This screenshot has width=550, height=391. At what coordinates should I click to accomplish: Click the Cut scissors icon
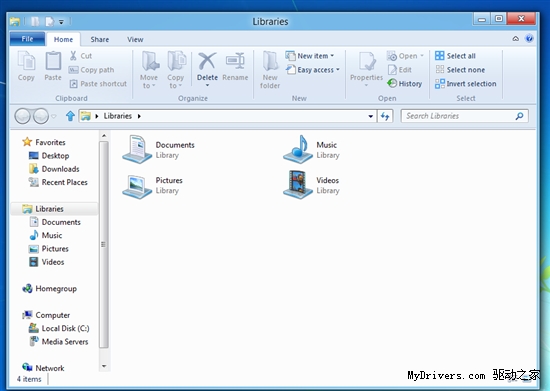[x=73, y=56]
